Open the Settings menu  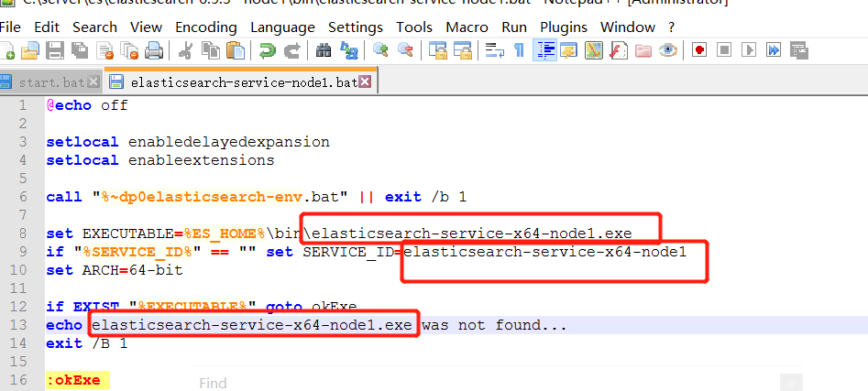click(356, 27)
